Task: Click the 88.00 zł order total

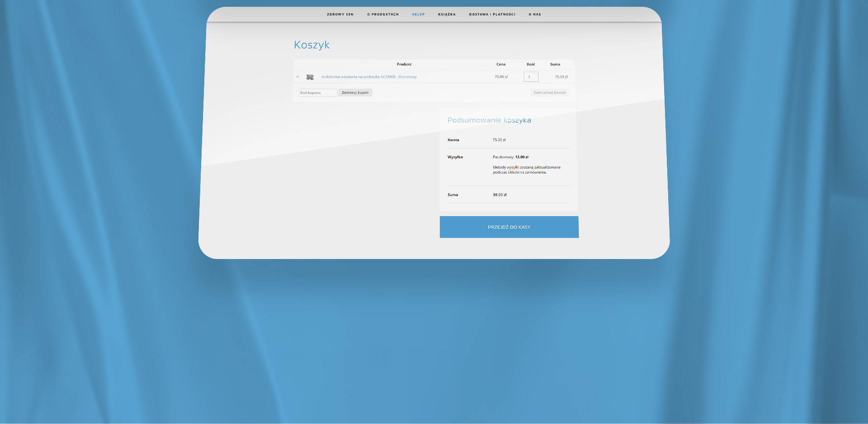Action: (500, 195)
